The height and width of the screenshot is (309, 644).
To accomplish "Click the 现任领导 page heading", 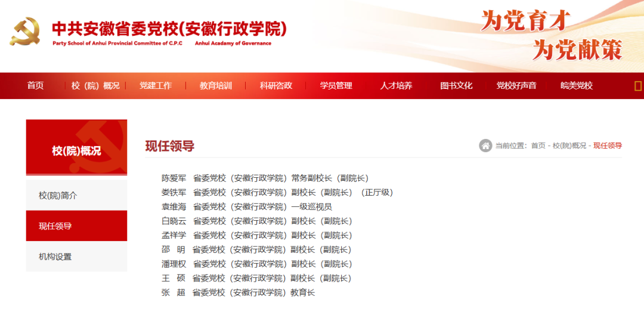I will (169, 146).
